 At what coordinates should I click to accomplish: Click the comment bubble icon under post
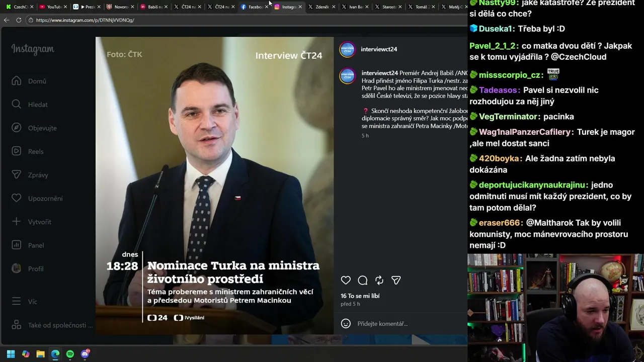coord(363,281)
